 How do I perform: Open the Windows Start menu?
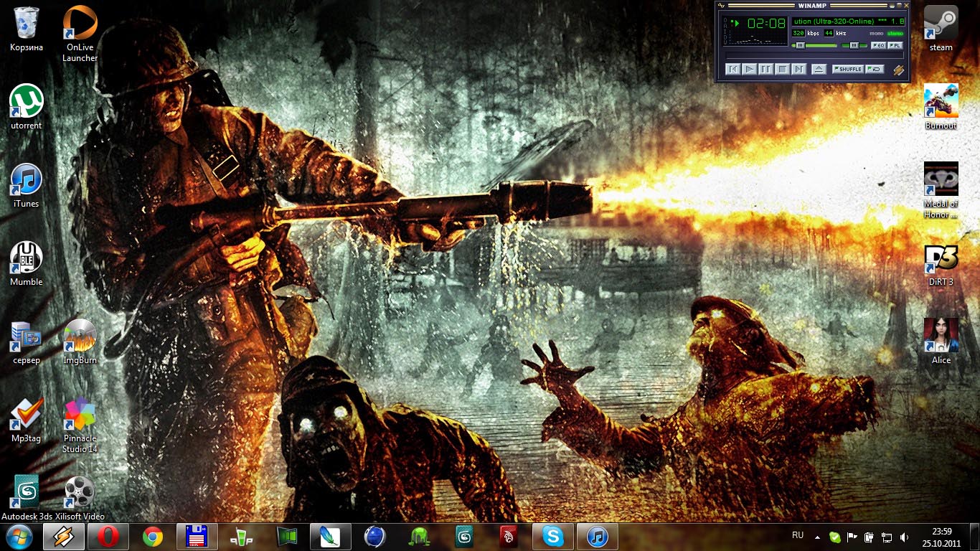tap(19, 537)
